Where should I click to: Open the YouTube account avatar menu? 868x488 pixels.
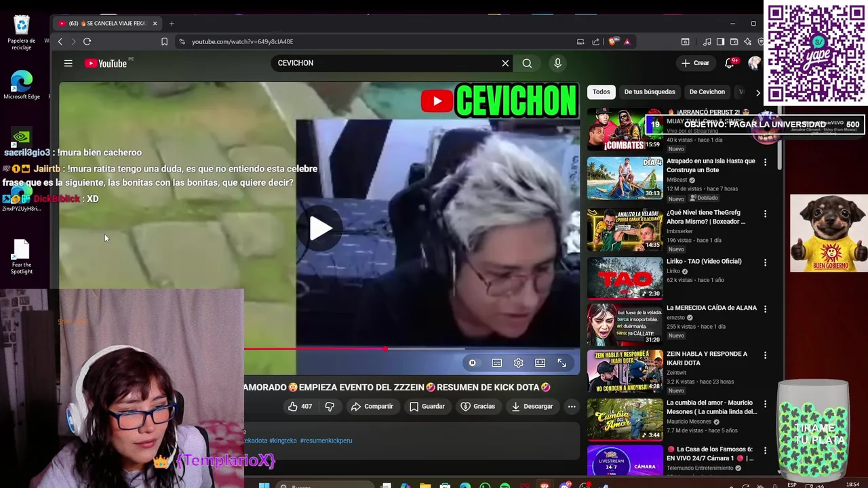754,63
